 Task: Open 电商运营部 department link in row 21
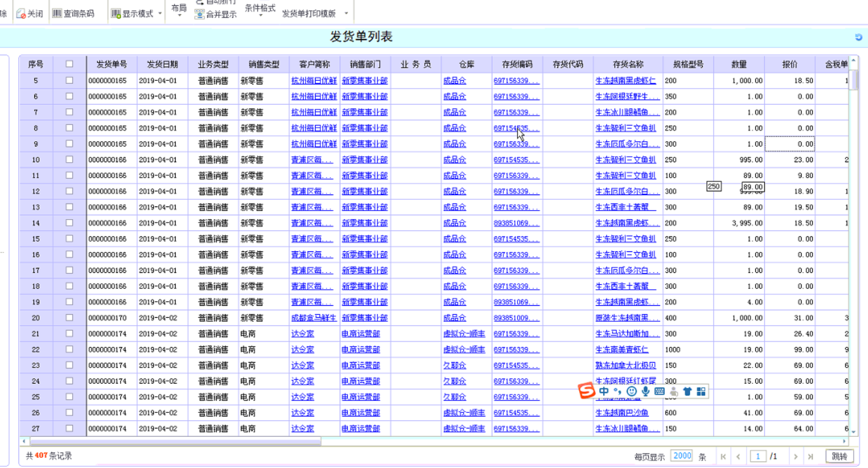point(361,333)
